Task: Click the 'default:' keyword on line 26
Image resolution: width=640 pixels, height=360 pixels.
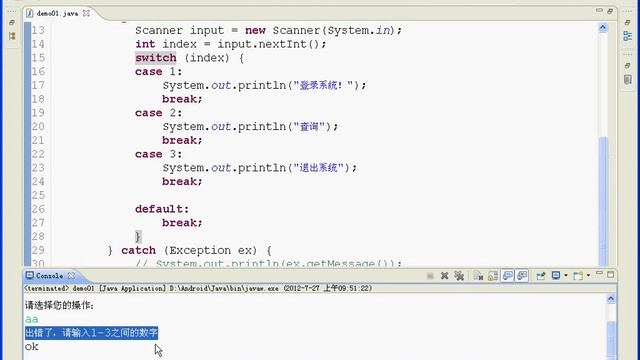Action: click(x=162, y=209)
